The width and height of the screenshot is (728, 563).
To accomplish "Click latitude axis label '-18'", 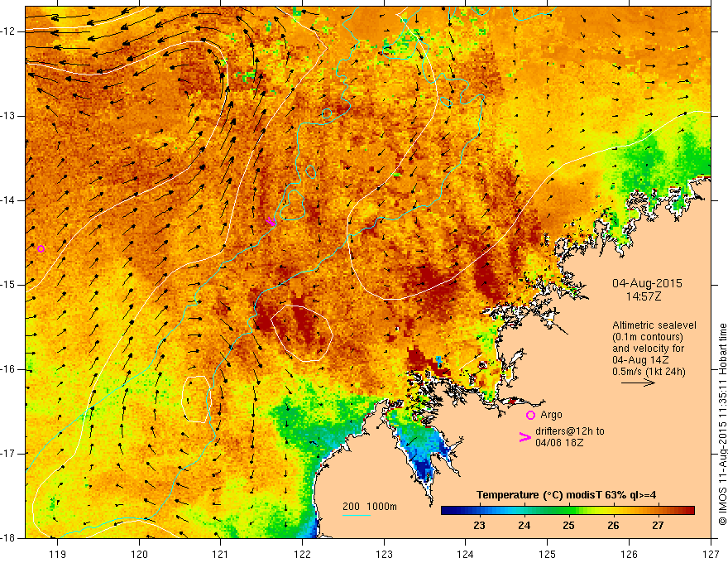I will (9, 538).
